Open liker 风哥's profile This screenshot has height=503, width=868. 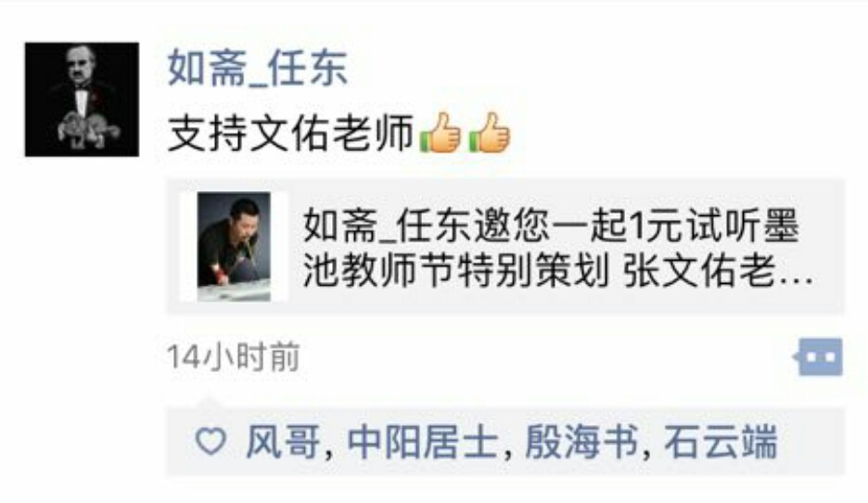283,442
